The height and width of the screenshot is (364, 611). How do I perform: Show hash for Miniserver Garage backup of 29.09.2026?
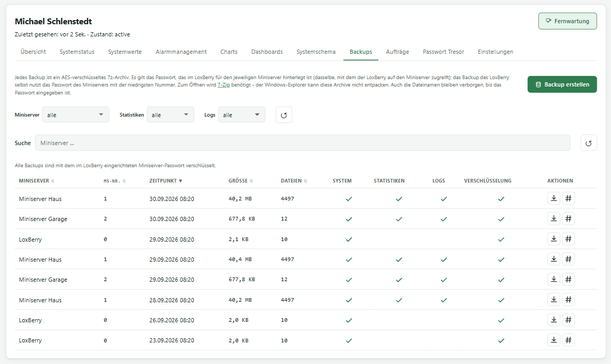(x=569, y=279)
